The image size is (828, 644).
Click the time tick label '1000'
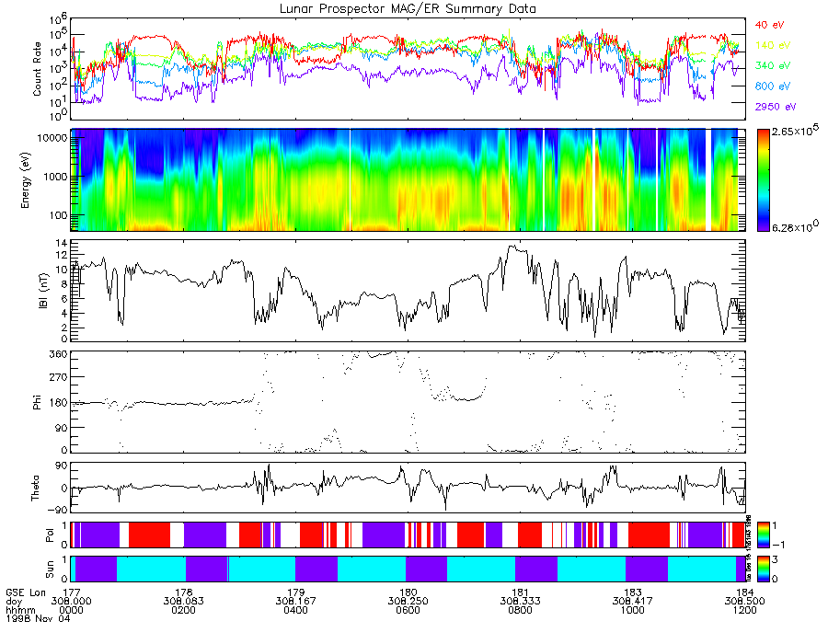(632, 610)
